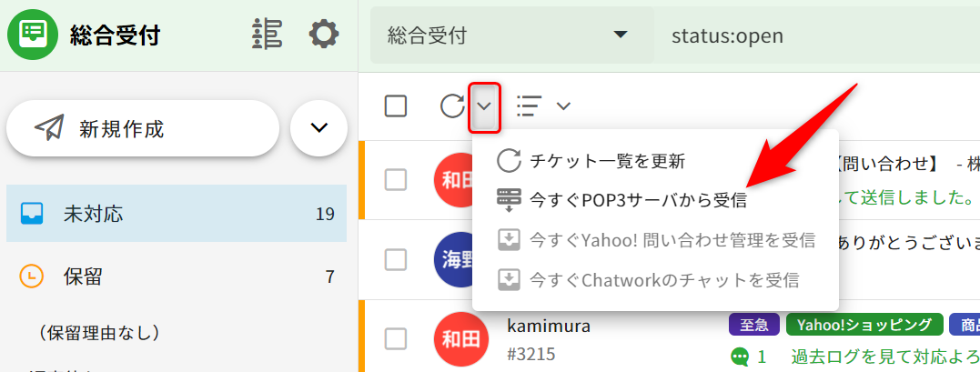Click the green 総合受付 inbox logo icon
Screen dimensions: 980x372
pyautogui.click(x=34, y=35)
